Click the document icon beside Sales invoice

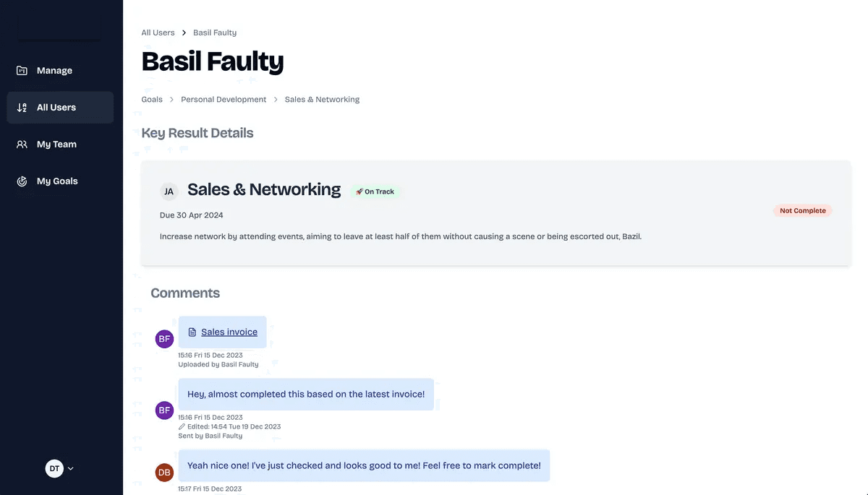click(x=191, y=331)
